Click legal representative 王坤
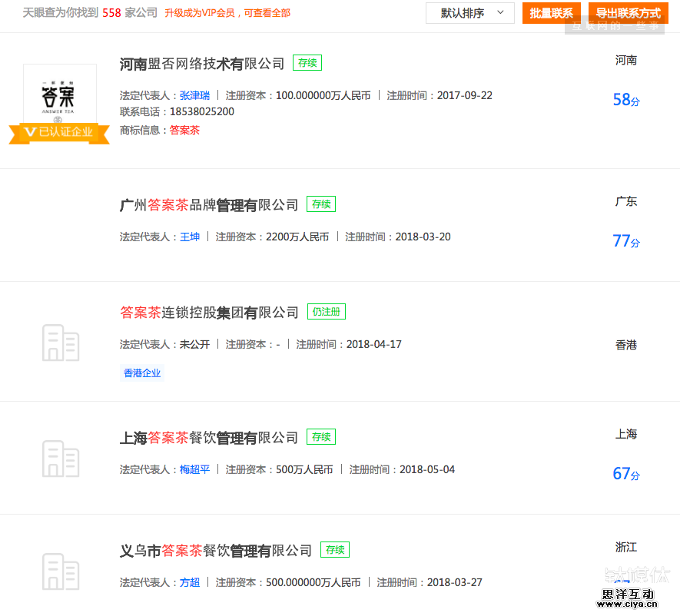The image size is (680, 616). (190, 237)
